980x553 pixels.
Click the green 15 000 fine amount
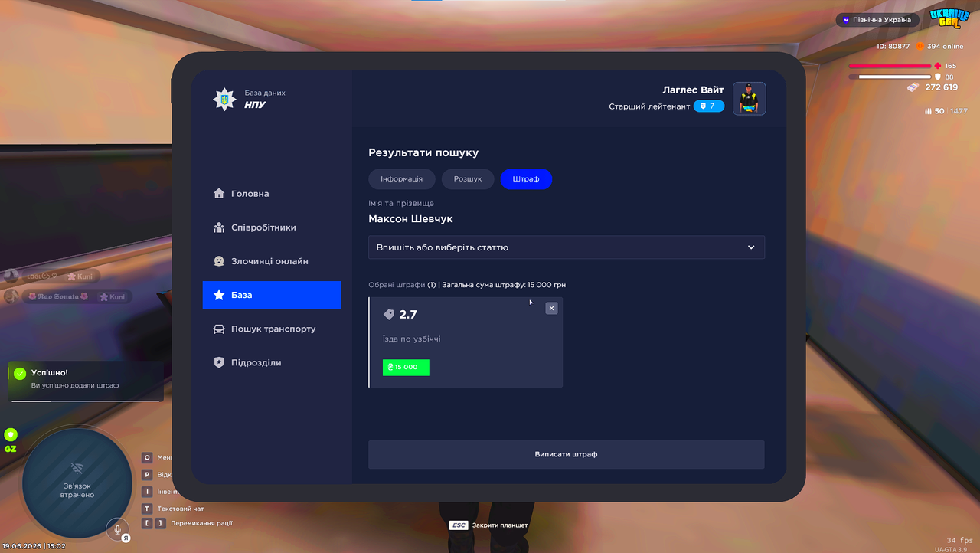click(406, 368)
